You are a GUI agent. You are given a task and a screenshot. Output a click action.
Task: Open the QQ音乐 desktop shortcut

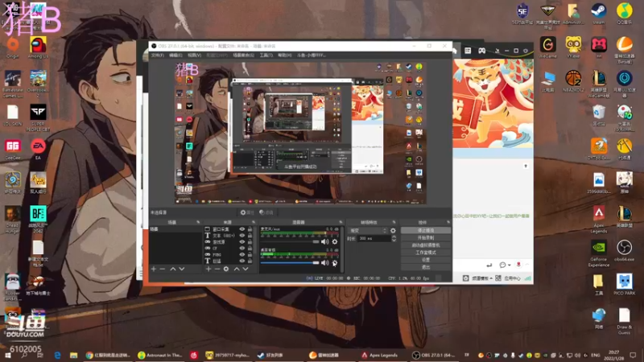pyautogui.click(x=625, y=14)
